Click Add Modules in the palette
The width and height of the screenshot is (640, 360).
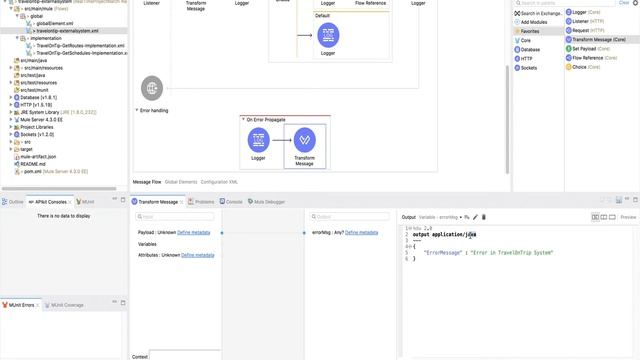click(531, 22)
